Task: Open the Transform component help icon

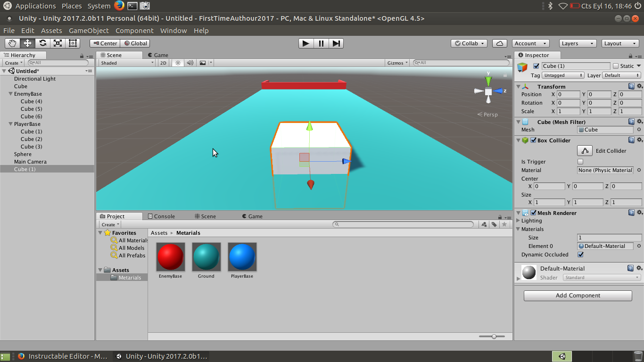Action: (x=631, y=86)
